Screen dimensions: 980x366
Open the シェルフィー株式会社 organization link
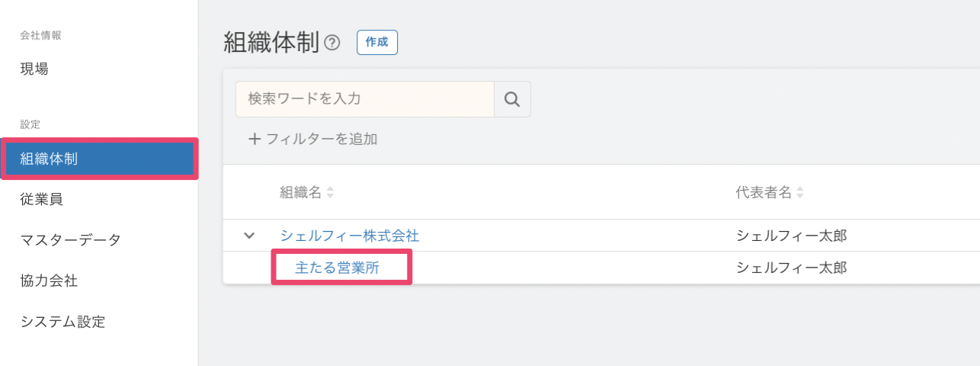(x=349, y=236)
